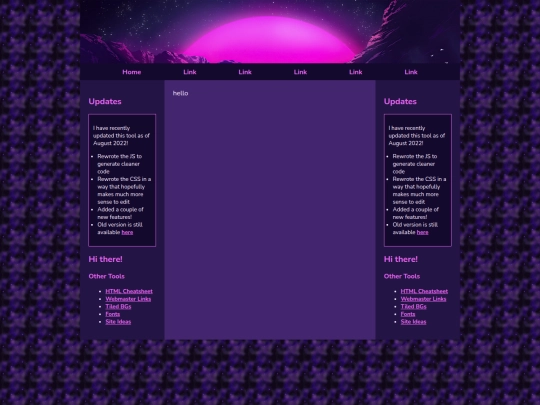
Task: Open Site Ideas in left sidebar
Action: pyautogui.click(x=118, y=322)
